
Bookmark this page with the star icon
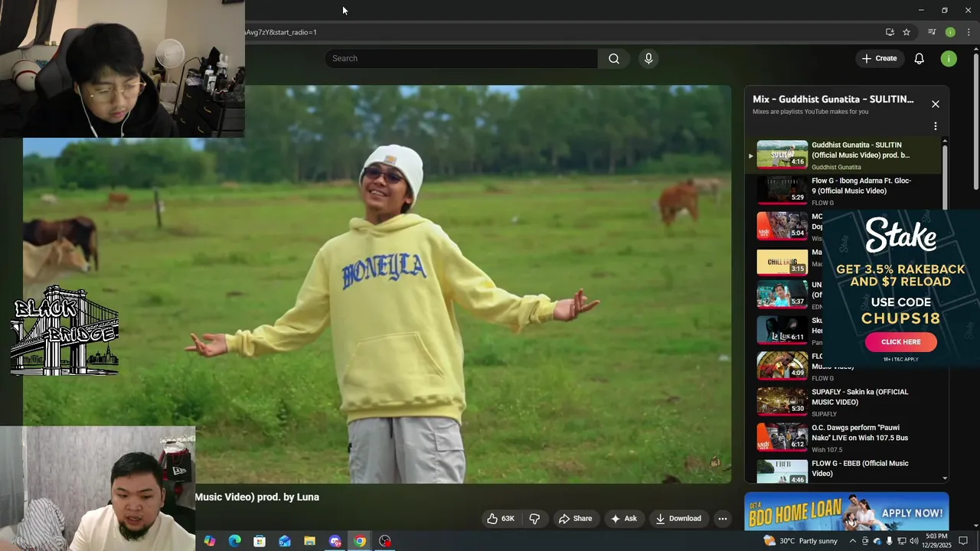point(906,32)
